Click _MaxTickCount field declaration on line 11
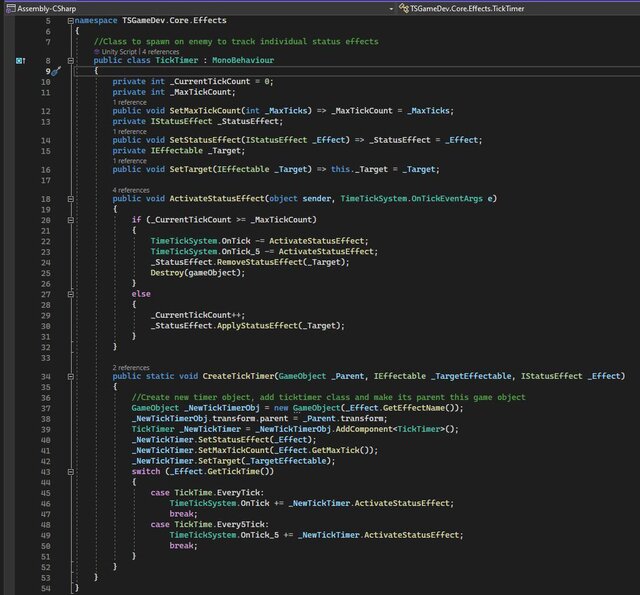This screenshot has width=640, height=595. click(202, 92)
